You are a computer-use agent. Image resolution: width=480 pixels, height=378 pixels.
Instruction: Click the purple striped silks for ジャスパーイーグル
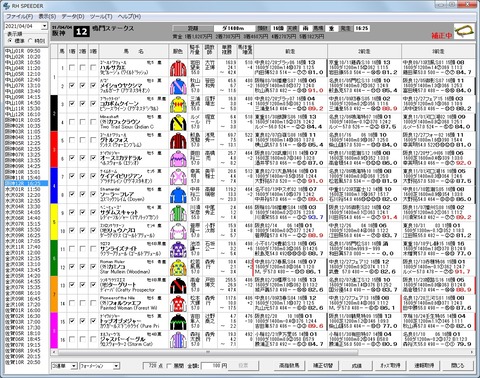tap(178, 339)
